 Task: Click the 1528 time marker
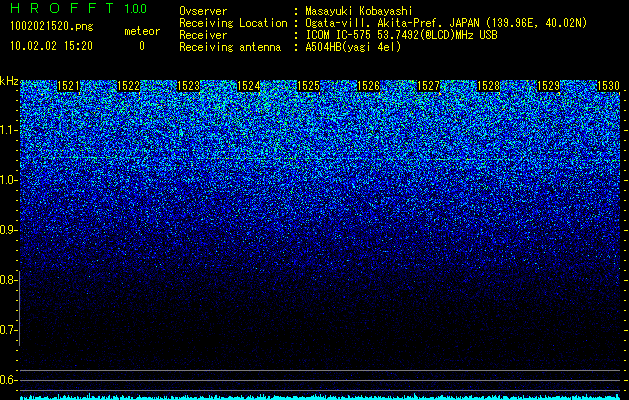[489, 86]
